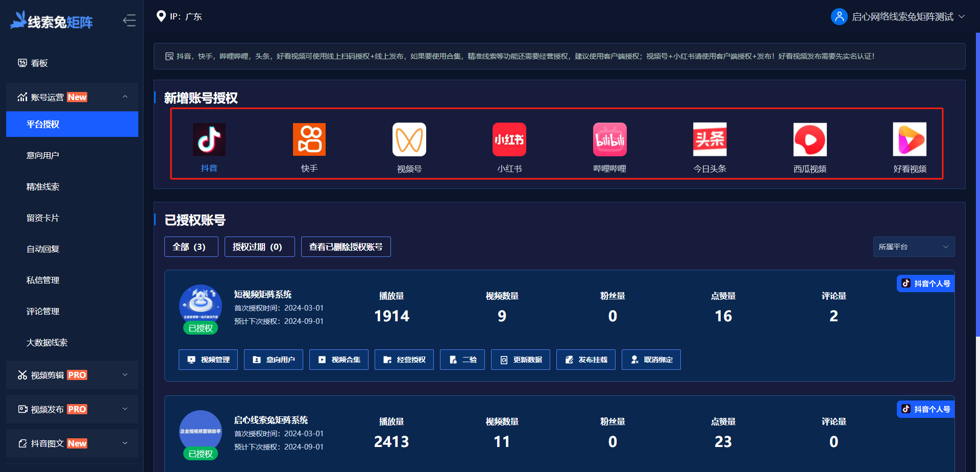The height and width of the screenshot is (472, 980).
Task: Click the 点赞量 value 23
Action: (723, 442)
